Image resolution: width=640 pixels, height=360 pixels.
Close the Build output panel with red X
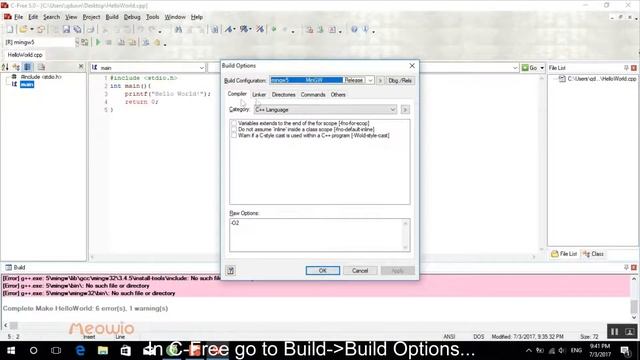click(633, 267)
